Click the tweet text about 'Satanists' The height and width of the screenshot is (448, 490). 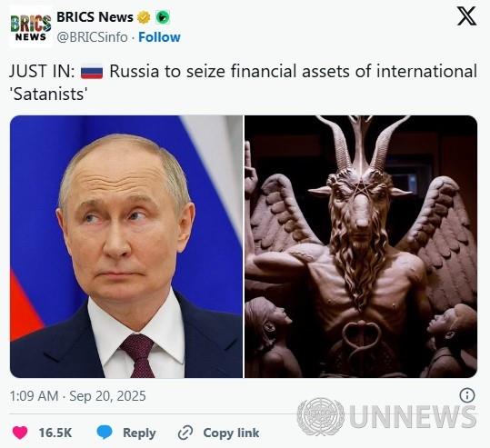pyautogui.click(x=243, y=82)
